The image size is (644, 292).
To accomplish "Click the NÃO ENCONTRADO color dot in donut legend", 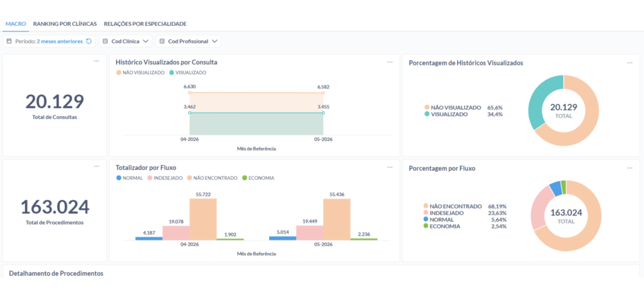I will tap(426, 206).
